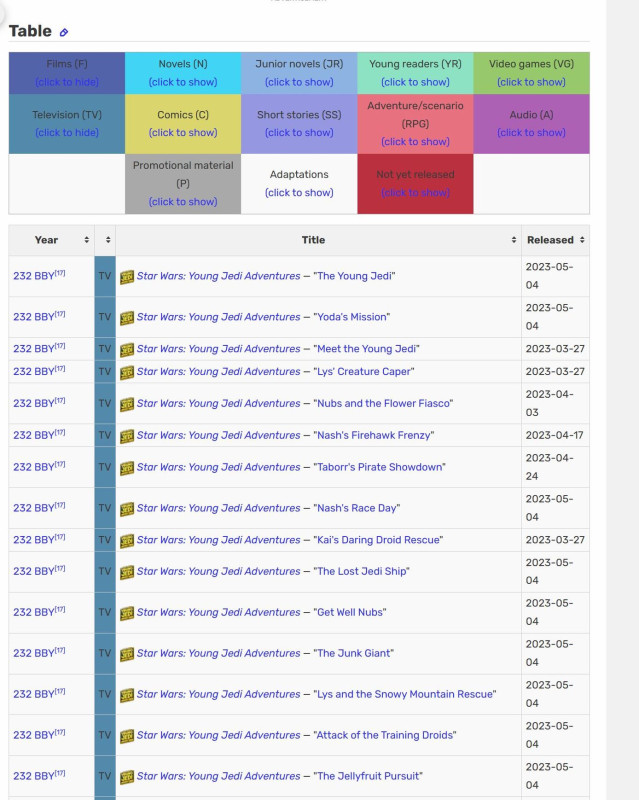639x800 pixels.
Task: Show Junior novels (JR) entries
Action: [299, 82]
